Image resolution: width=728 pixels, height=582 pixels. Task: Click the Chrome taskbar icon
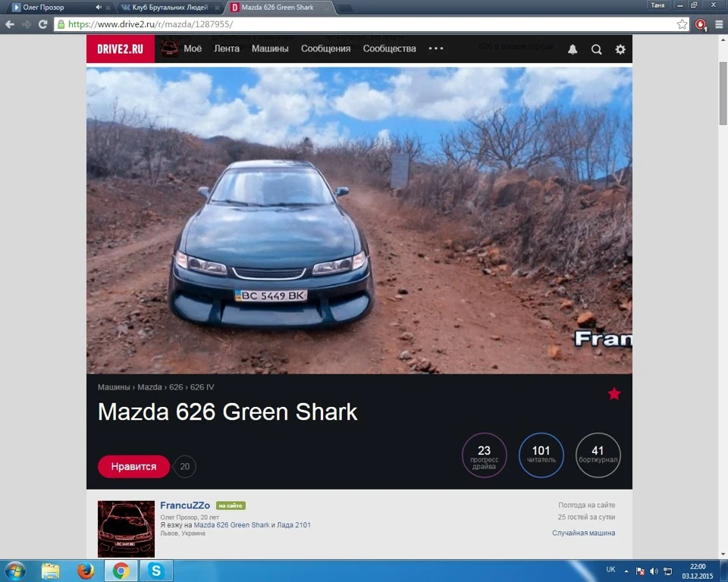click(x=121, y=571)
